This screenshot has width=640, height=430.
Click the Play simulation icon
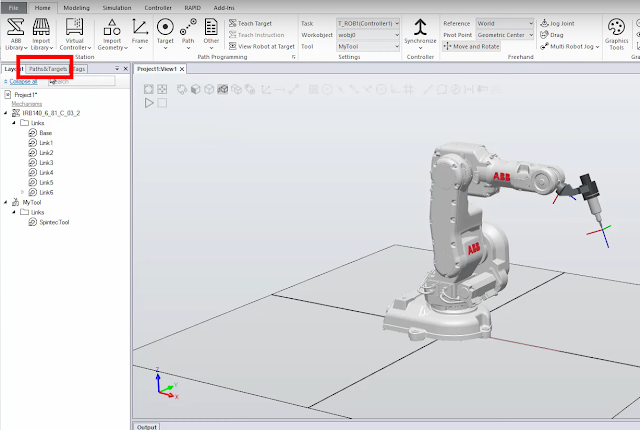coord(149,103)
